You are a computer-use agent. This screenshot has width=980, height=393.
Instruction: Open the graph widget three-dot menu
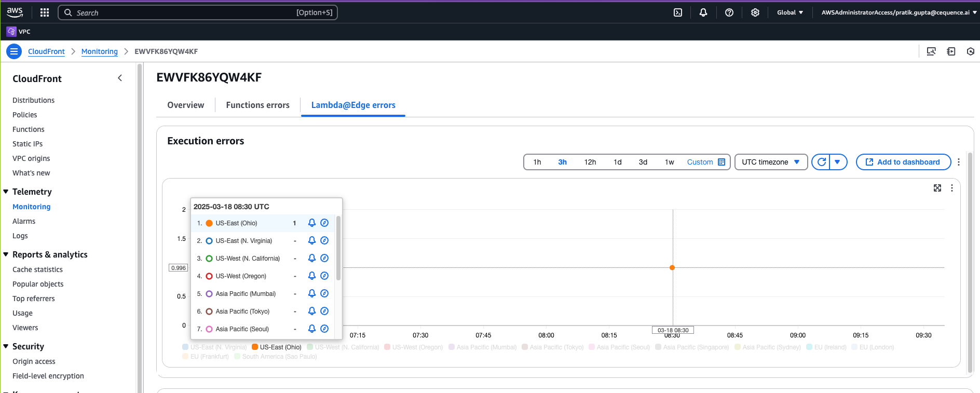tap(952, 188)
